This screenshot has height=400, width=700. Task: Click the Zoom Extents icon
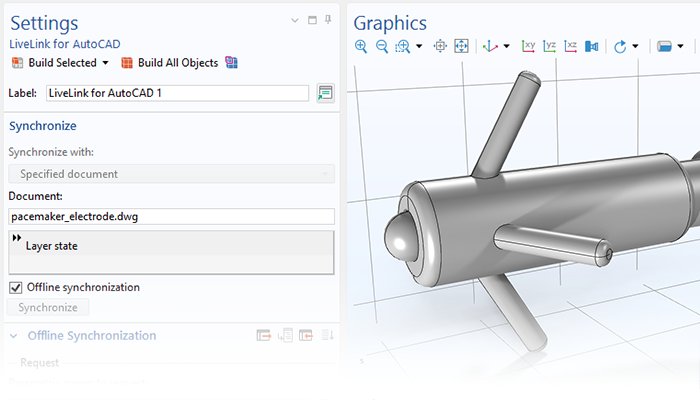tap(461, 46)
